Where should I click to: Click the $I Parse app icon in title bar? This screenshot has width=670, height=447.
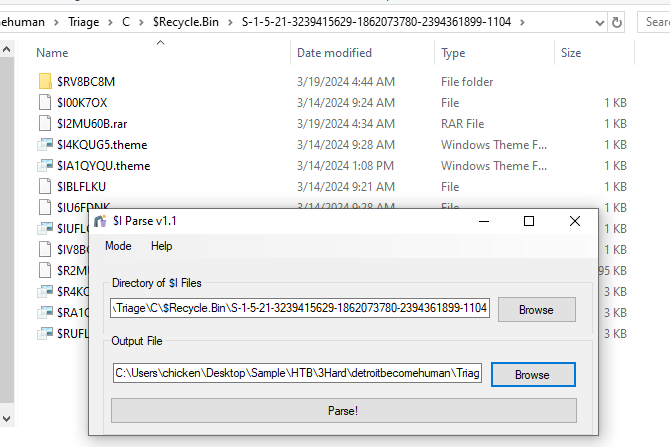99,220
